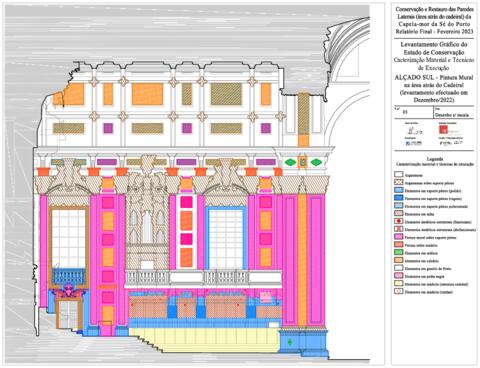
Task: Click the 'Capela-mor da Sé do Porto' title line
Action: [x=434, y=24]
